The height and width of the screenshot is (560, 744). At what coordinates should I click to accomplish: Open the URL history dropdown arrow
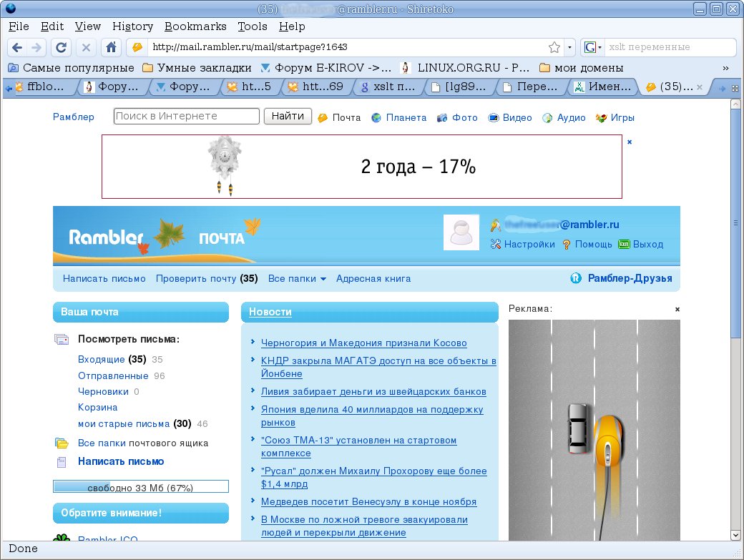[569, 48]
